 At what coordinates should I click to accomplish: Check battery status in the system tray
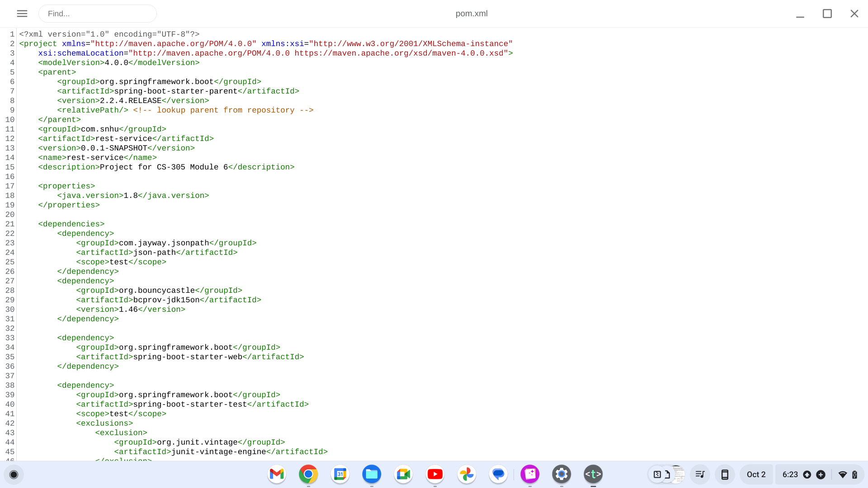pyautogui.click(x=855, y=474)
